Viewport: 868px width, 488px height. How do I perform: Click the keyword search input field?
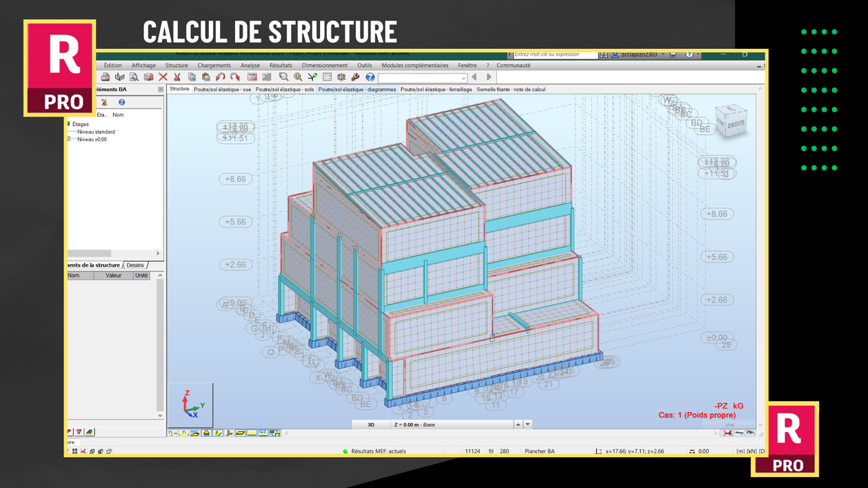point(555,54)
